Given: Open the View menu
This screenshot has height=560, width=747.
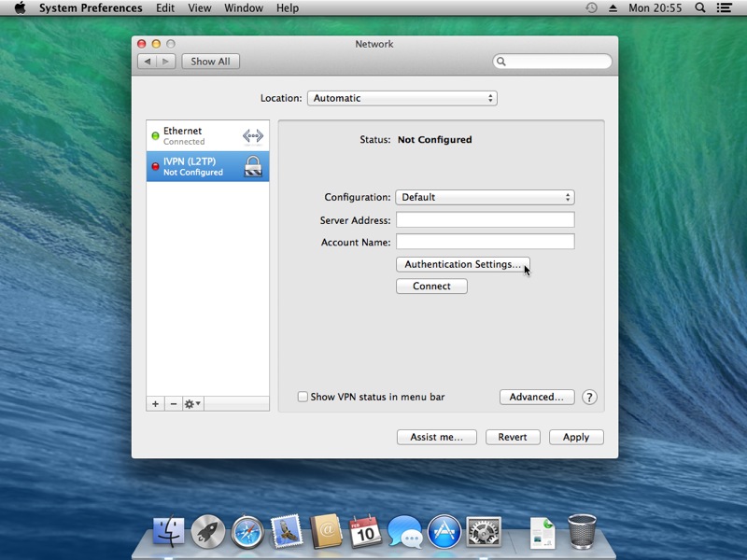Looking at the screenshot, I should (200, 8).
